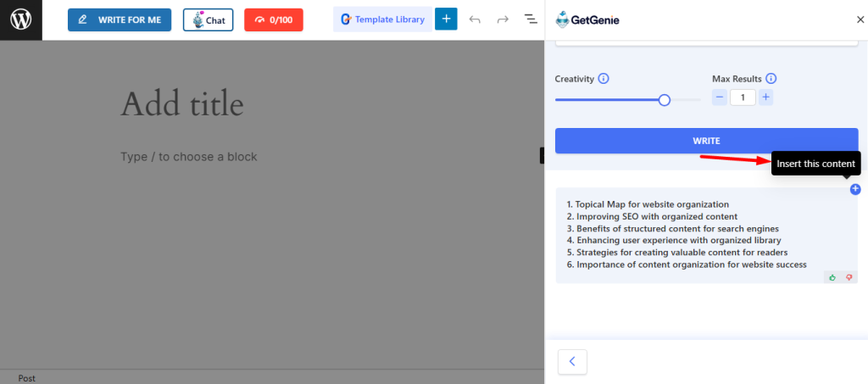Image resolution: width=868 pixels, height=384 pixels.
Task: Click the redo arrow icon
Action: [x=503, y=19]
